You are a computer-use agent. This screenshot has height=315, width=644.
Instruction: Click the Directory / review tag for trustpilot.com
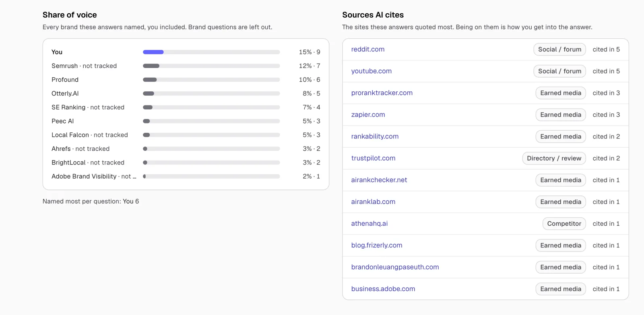(x=554, y=158)
